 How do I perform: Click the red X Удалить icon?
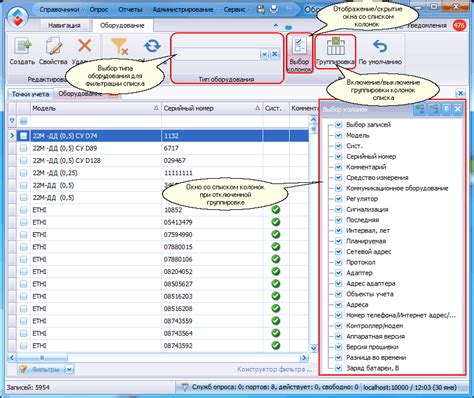85,45
